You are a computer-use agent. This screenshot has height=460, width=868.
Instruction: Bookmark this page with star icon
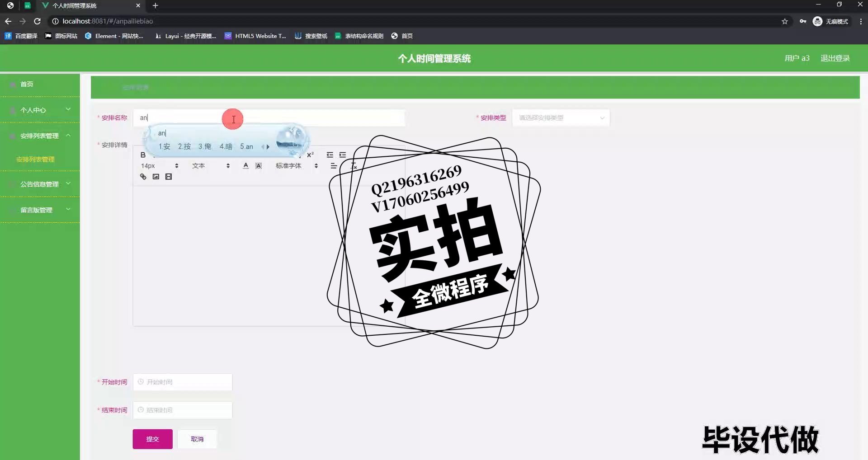785,21
